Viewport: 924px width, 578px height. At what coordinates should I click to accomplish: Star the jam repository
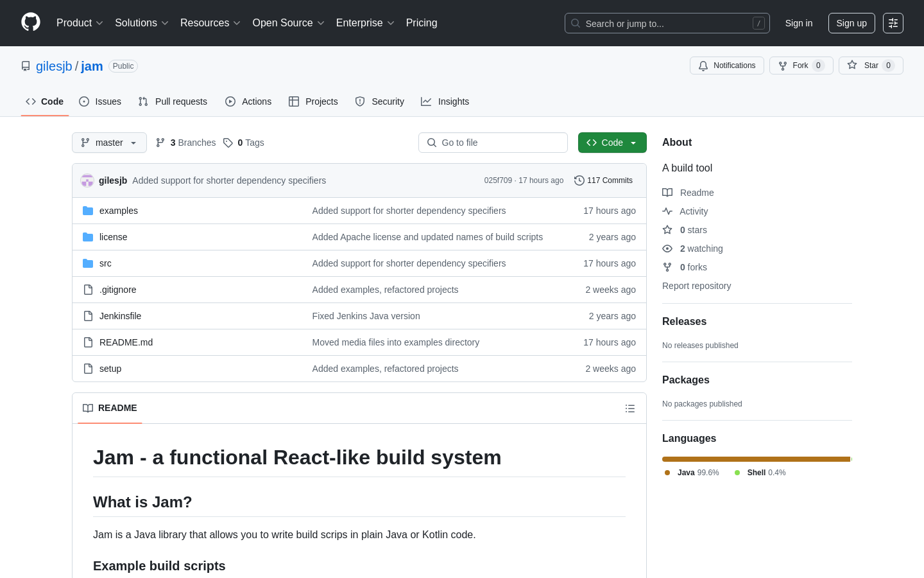pos(871,66)
